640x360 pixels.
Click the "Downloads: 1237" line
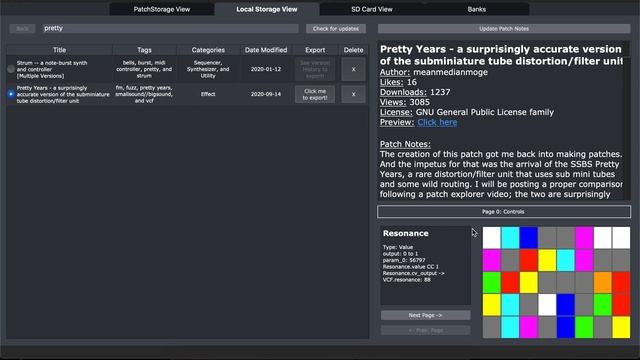click(415, 92)
